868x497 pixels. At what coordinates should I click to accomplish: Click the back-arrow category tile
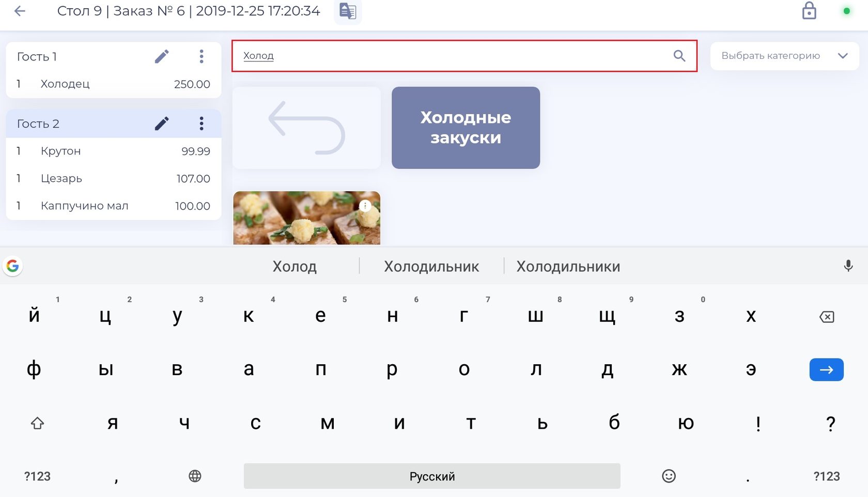306,128
